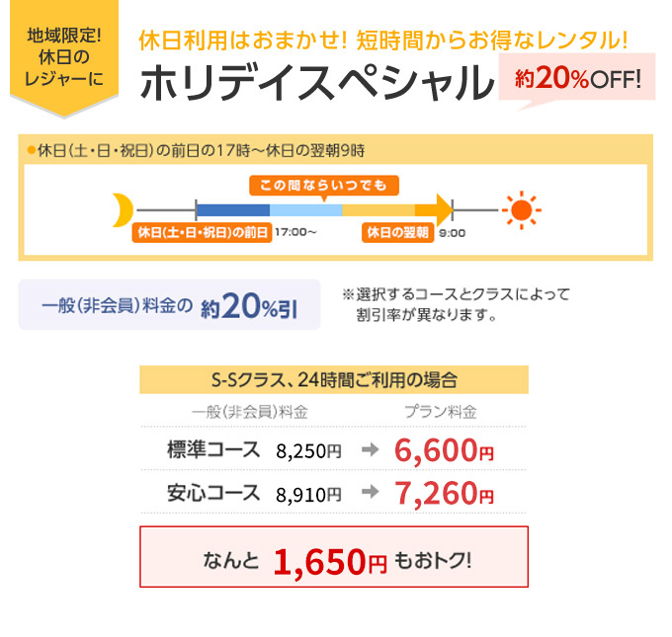The width and height of the screenshot is (672, 637).
Task: Click the 1,650円 もおトク! savings box
Action: coord(334,557)
